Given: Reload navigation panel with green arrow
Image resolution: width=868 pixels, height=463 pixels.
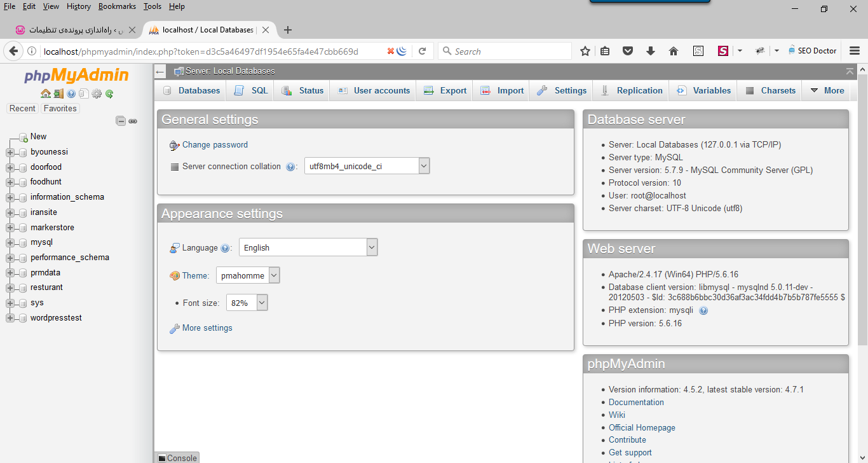Looking at the screenshot, I should coord(109,93).
